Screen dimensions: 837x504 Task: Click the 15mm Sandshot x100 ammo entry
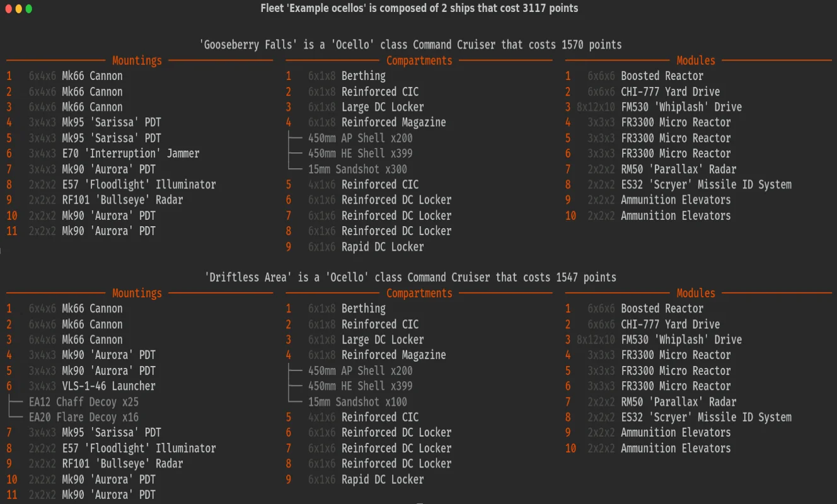[357, 401]
